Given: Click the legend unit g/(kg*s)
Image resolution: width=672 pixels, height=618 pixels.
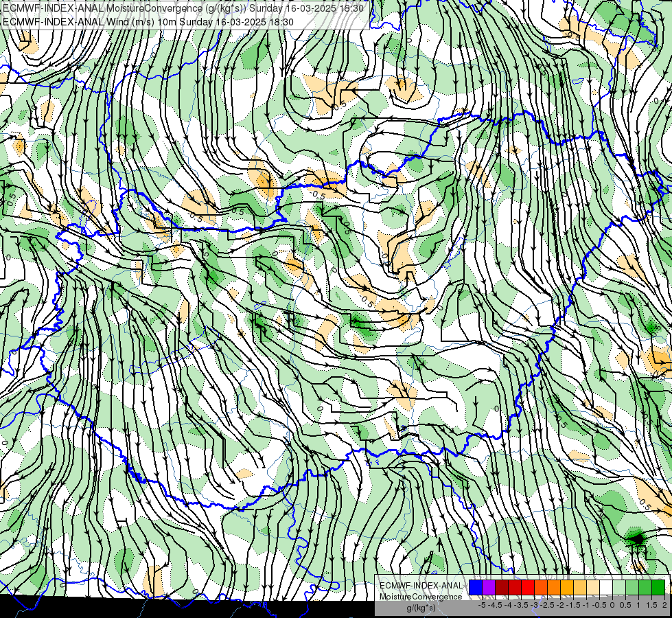Looking at the screenshot, I should [421, 608].
